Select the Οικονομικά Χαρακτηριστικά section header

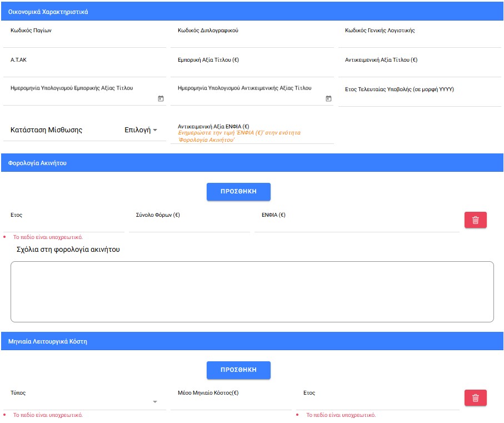[252, 12]
